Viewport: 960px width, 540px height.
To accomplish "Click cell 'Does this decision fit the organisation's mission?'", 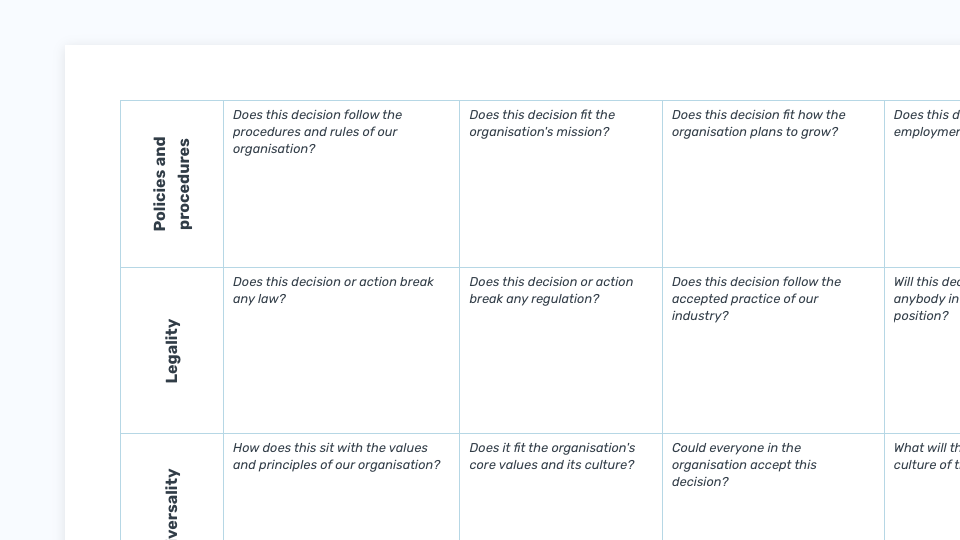I will click(561, 184).
